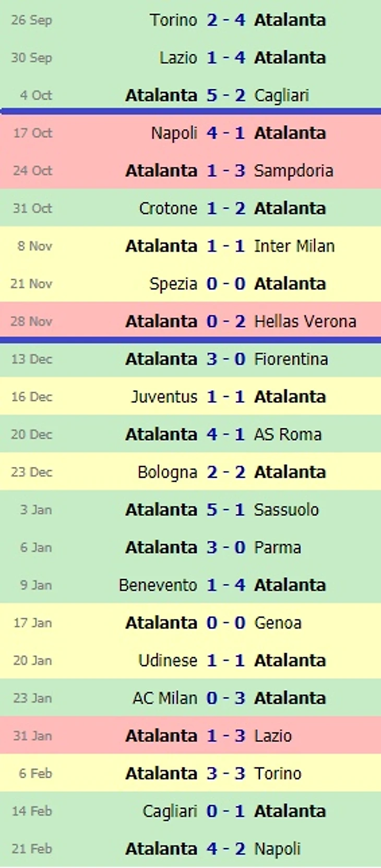Select Parma team name

coord(277,548)
